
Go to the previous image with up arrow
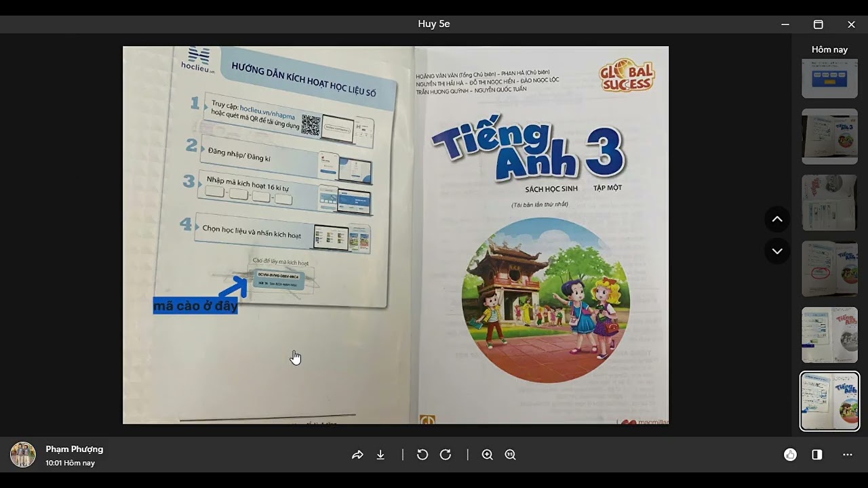tap(777, 219)
